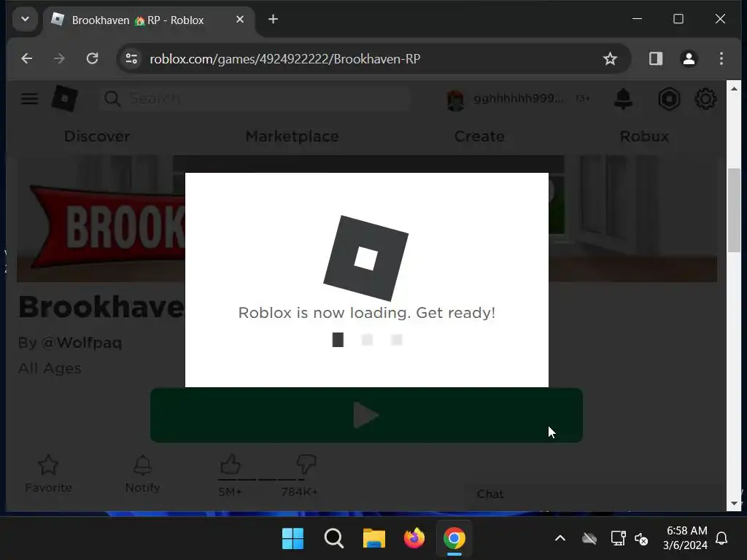Reload the page with the refresh icon

click(92, 58)
